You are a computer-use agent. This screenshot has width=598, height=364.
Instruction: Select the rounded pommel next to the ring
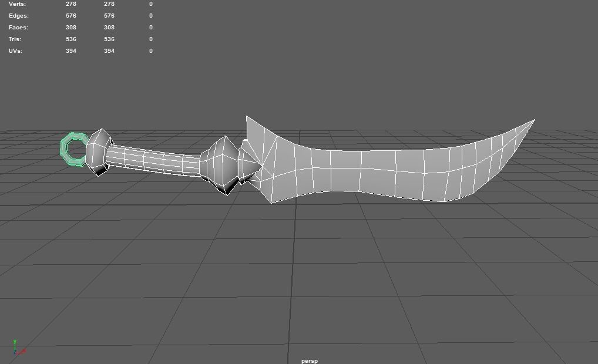click(99, 151)
